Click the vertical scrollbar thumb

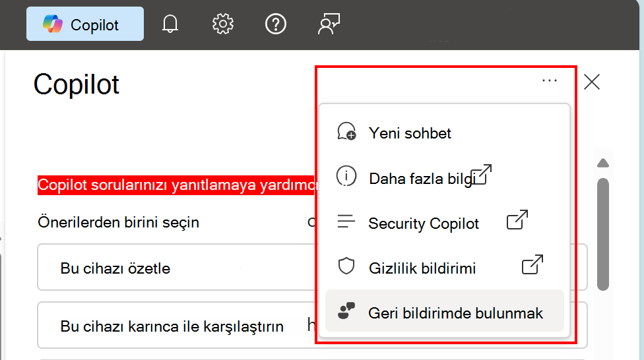tap(603, 234)
